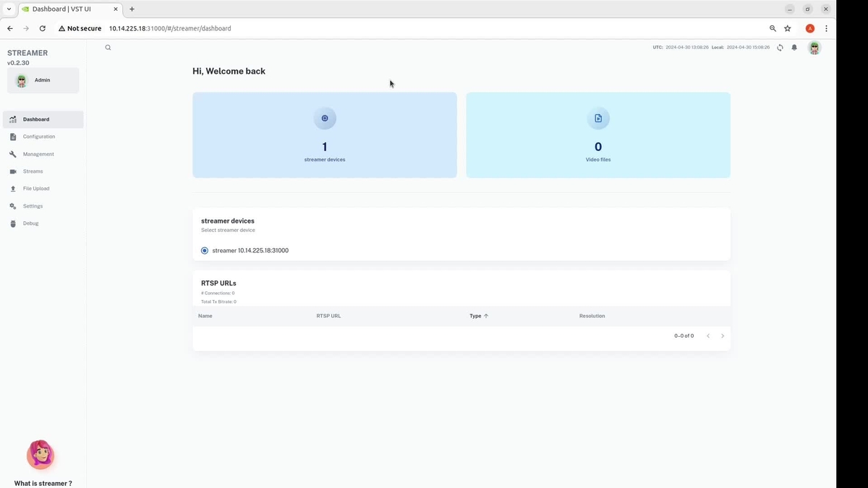Go to next page of RTSP URLs
This screenshot has width=868, height=488.
[x=722, y=336]
